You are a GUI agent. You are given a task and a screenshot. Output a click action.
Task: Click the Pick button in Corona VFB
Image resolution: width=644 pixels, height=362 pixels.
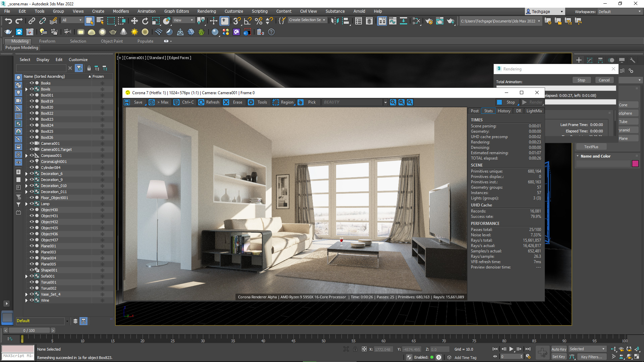tap(308, 102)
